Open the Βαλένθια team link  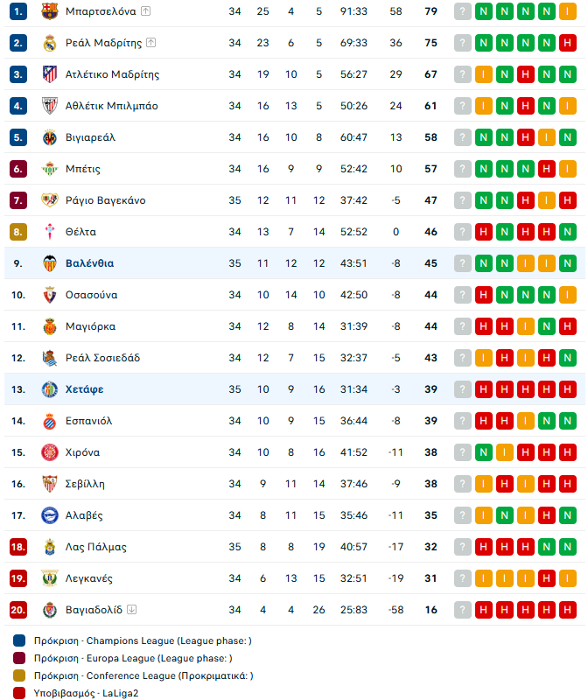coord(90,263)
